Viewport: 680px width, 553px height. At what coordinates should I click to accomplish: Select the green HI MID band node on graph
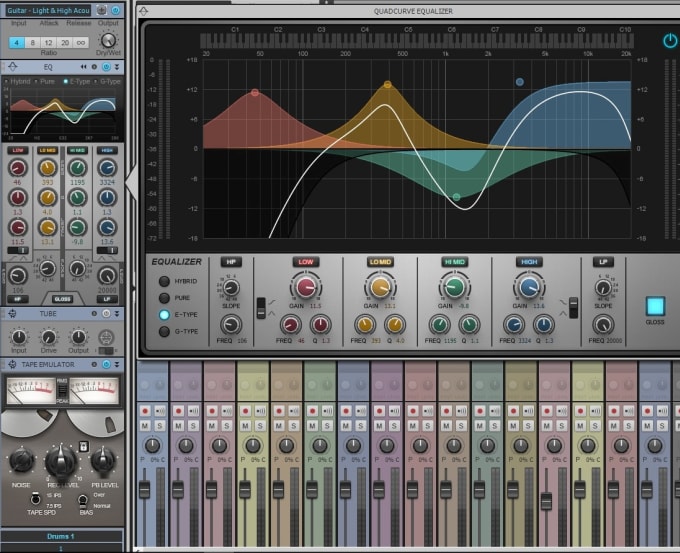pyautogui.click(x=456, y=197)
